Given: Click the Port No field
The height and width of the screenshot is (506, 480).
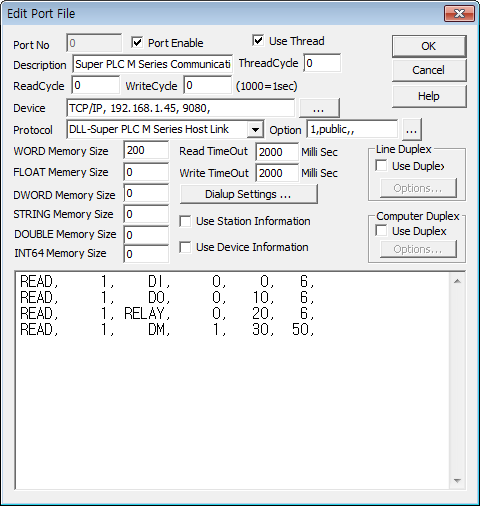Looking at the screenshot, I should [94, 43].
